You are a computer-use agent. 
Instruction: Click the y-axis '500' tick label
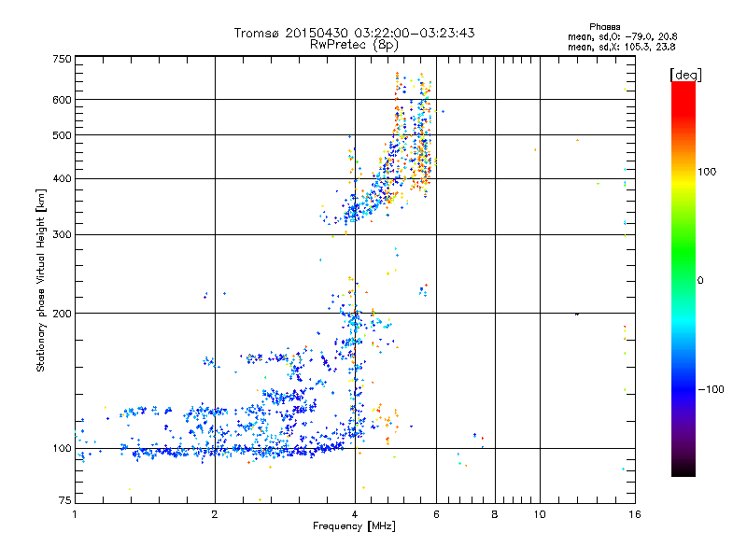click(x=63, y=135)
